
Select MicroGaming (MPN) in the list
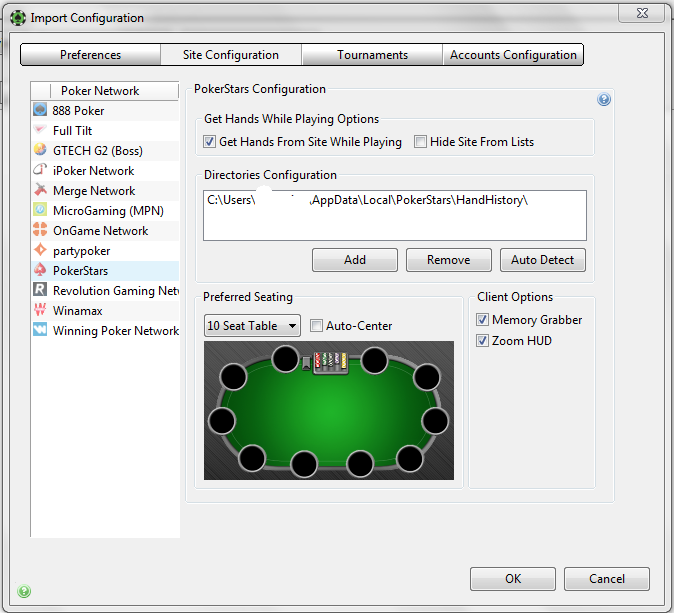tap(106, 210)
